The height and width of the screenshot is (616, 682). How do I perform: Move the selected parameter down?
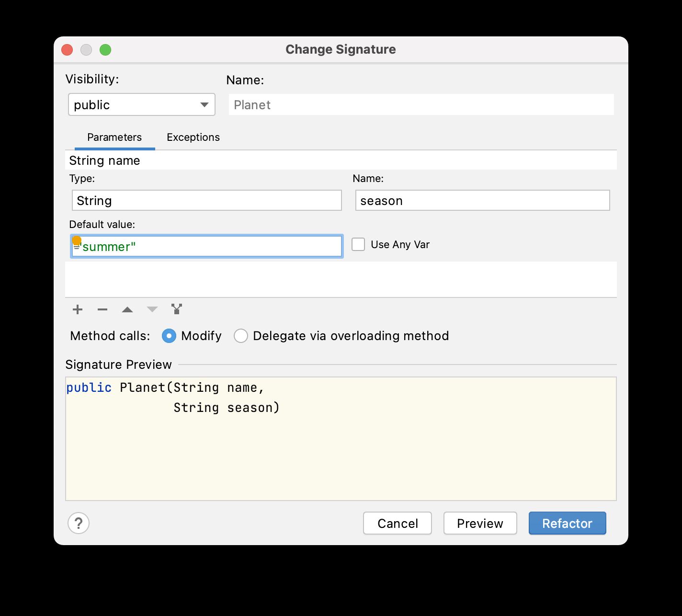click(152, 309)
